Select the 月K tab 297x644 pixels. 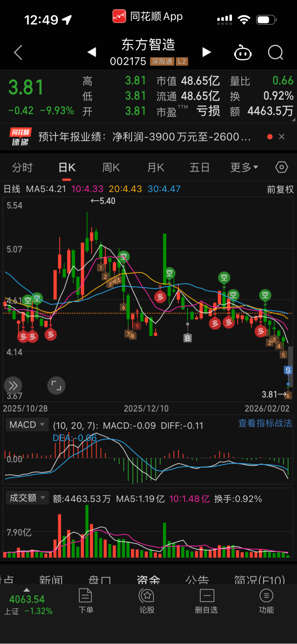(x=156, y=167)
